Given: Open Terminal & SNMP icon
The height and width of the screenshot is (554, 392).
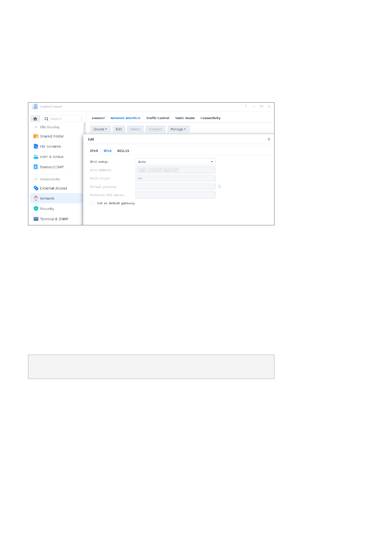Looking at the screenshot, I should [x=36, y=219].
